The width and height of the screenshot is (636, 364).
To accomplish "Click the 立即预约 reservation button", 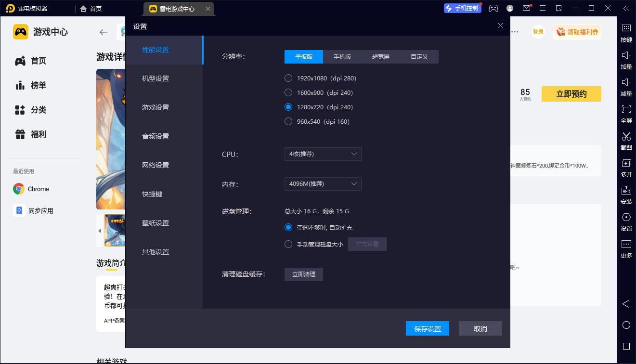I will click(571, 94).
